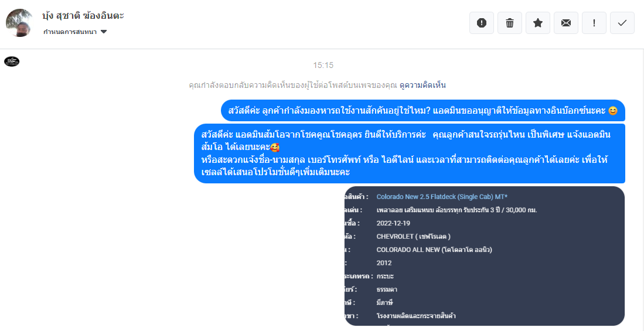Follow the ดูความคิดเห็น link
This screenshot has width=644, height=331.
pyautogui.click(x=422, y=86)
